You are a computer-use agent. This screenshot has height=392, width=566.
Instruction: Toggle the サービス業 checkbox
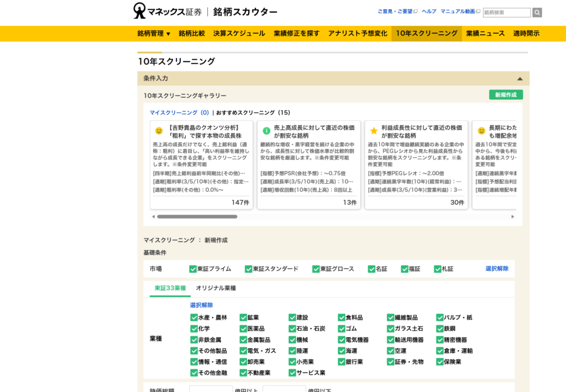292,373
